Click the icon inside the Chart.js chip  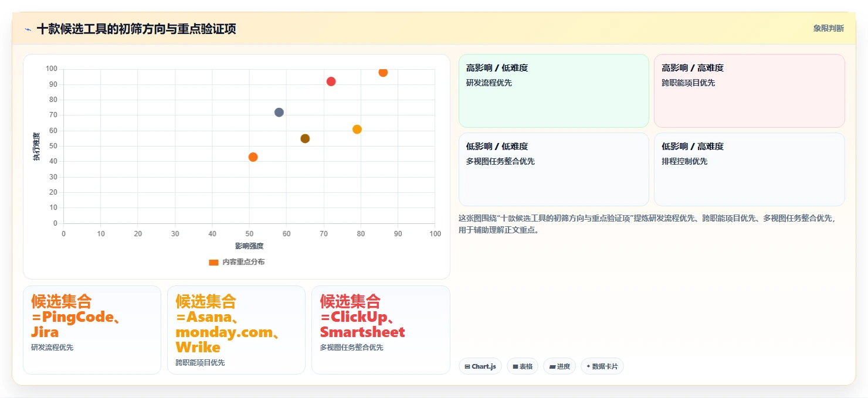[467, 366]
